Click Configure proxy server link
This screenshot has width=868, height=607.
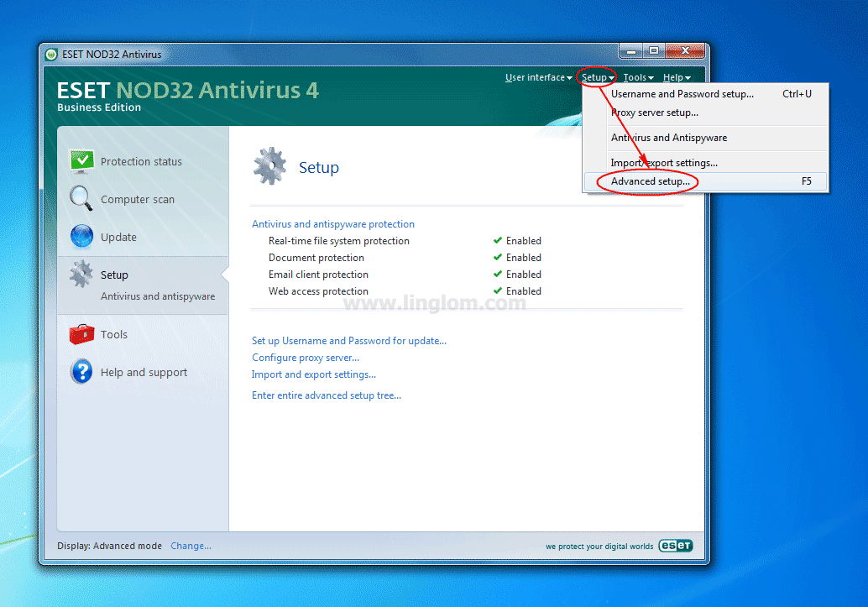coord(306,357)
